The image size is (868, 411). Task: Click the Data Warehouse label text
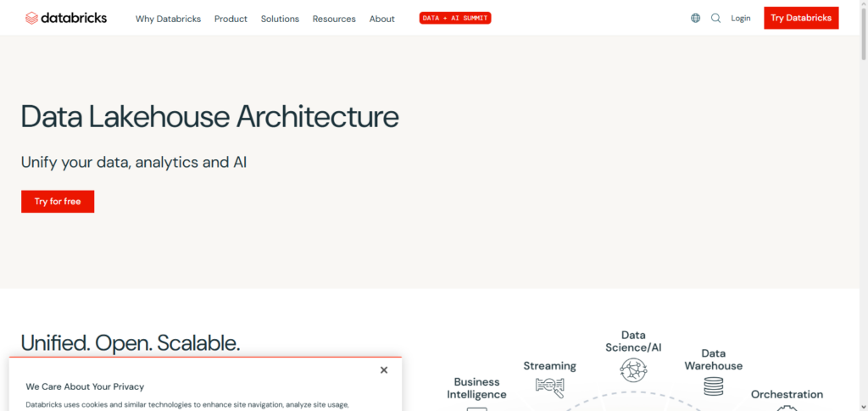[714, 359]
